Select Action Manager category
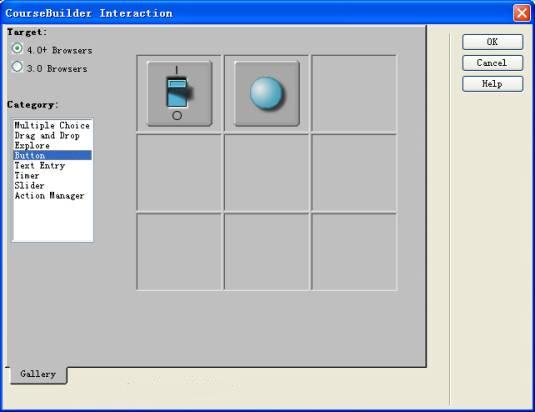Screen dimensions: 535x412 pyautogui.click(x=49, y=196)
